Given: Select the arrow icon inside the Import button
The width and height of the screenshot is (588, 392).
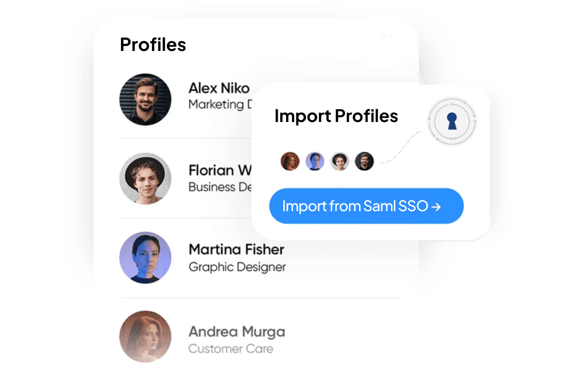Looking at the screenshot, I should pos(435,206).
